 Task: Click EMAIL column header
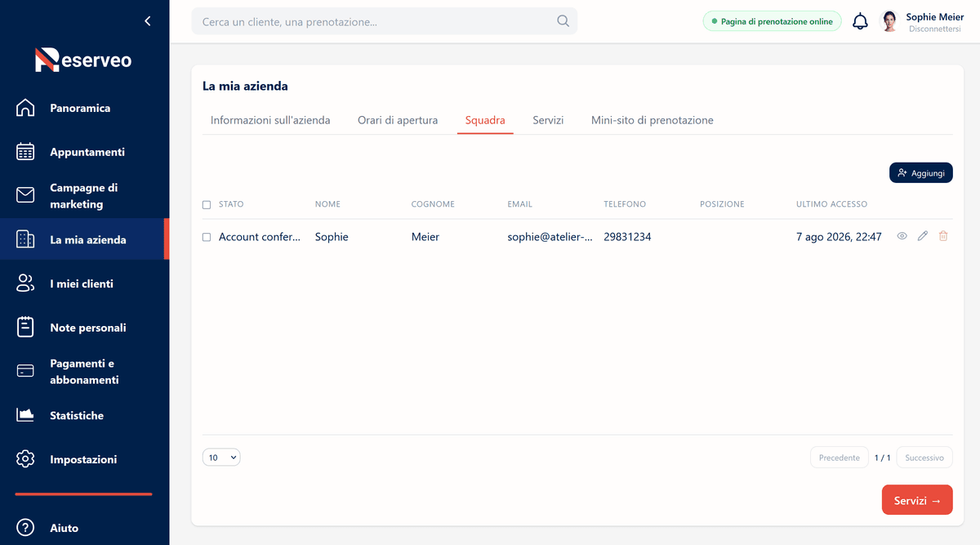(519, 204)
